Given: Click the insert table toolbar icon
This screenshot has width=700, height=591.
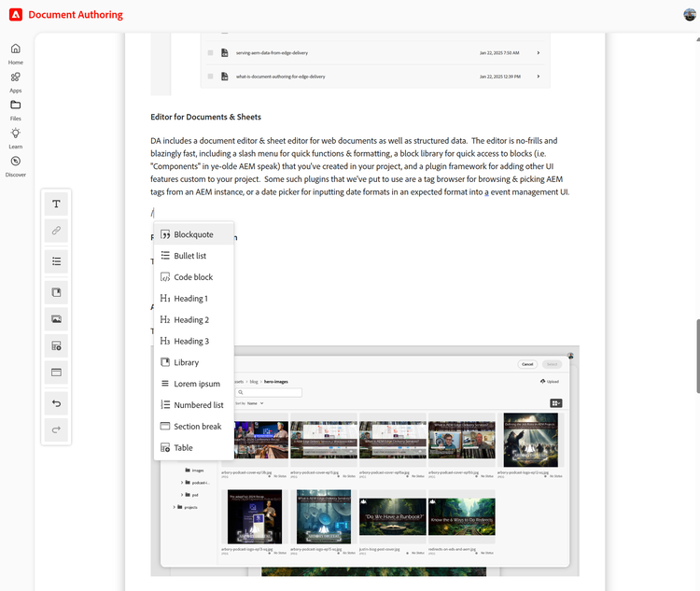Looking at the screenshot, I should tap(56, 346).
